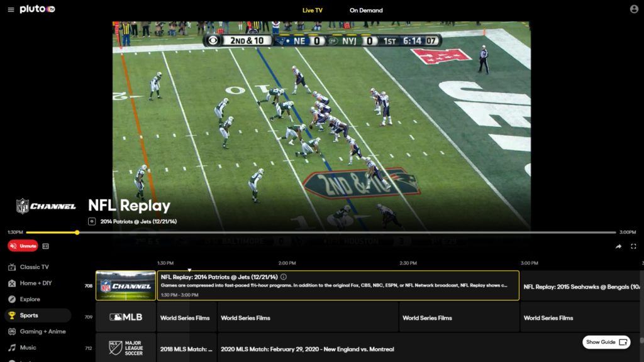Select 2020 MLS Match New England vs. Montreal
Image resolution: width=644 pixels, height=362 pixels.
point(429,348)
